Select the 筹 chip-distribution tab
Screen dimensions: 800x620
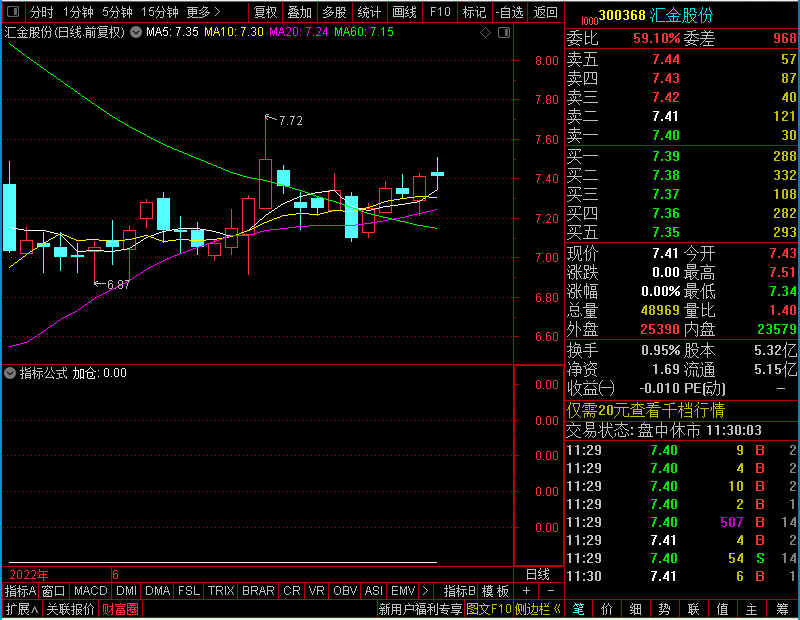coord(783,609)
